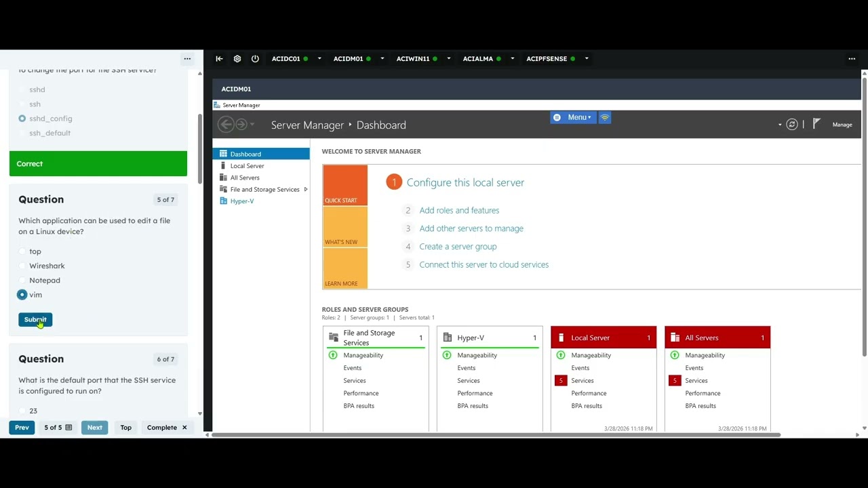Viewport: 868px width, 488px height.
Task: Click the Next button
Action: click(x=95, y=428)
